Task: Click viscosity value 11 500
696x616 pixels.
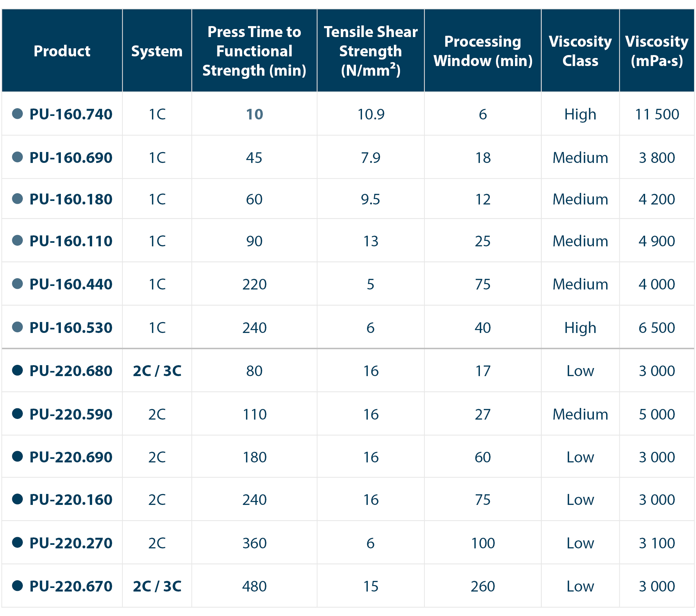Action: (x=657, y=114)
